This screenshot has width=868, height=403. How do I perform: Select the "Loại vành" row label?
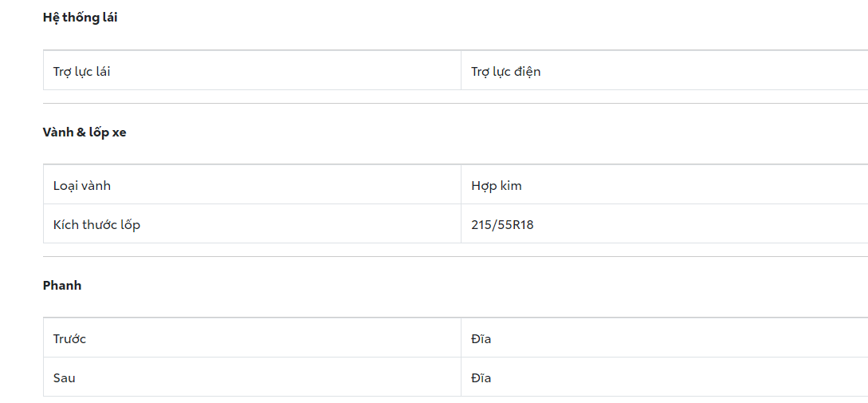tap(81, 186)
